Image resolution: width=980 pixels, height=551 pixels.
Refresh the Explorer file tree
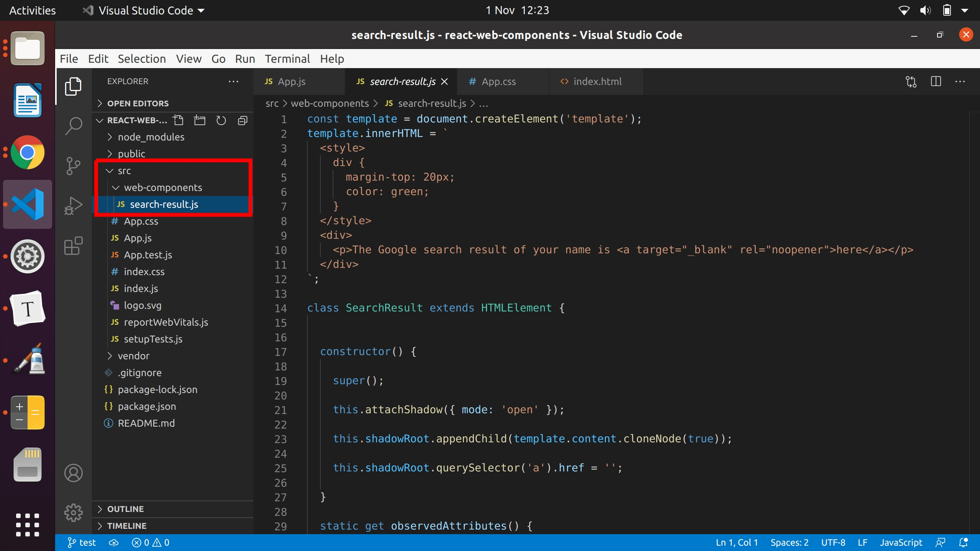coord(222,120)
